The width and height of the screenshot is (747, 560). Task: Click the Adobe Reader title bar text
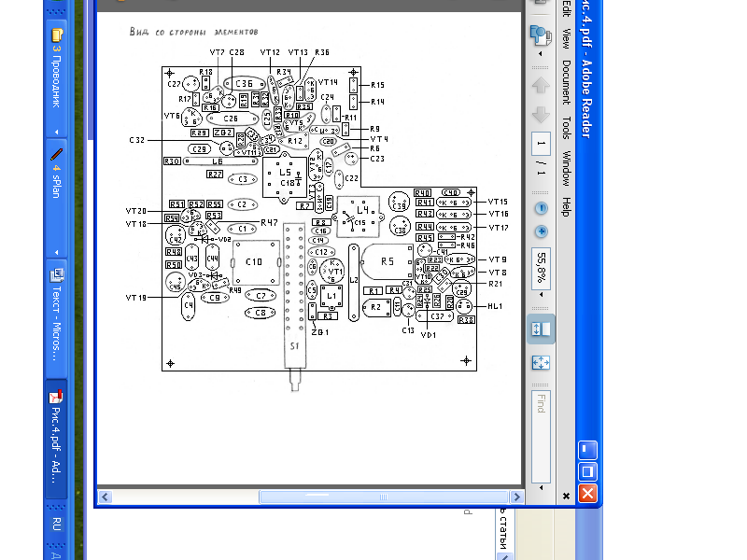[x=586, y=69]
